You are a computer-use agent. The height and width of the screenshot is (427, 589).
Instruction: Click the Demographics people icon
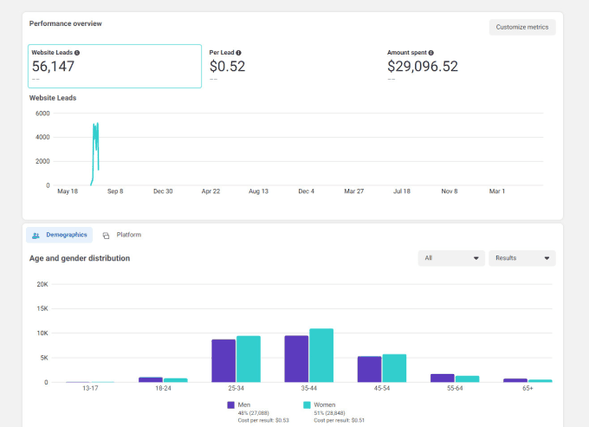pyautogui.click(x=36, y=235)
